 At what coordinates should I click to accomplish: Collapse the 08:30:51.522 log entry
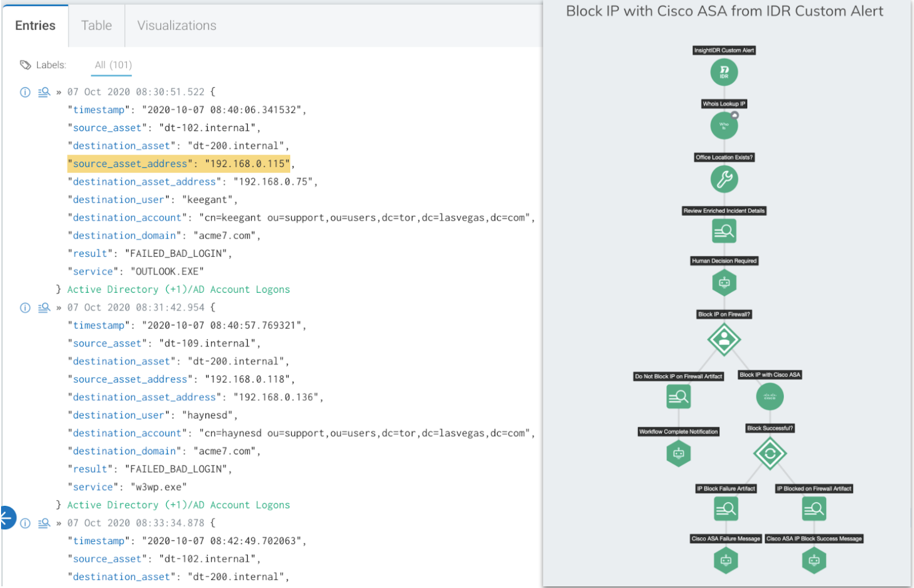(58, 92)
